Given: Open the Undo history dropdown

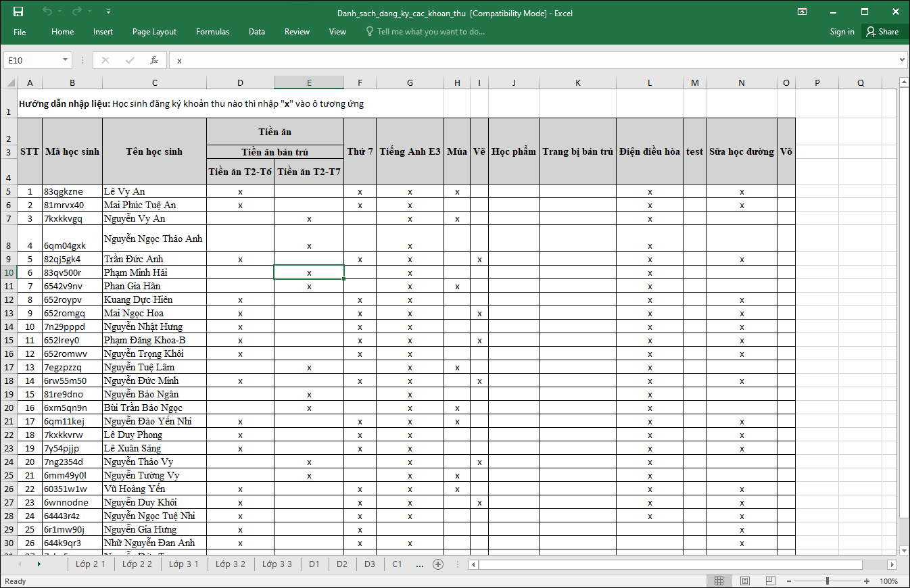Looking at the screenshot, I should pos(59,11).
